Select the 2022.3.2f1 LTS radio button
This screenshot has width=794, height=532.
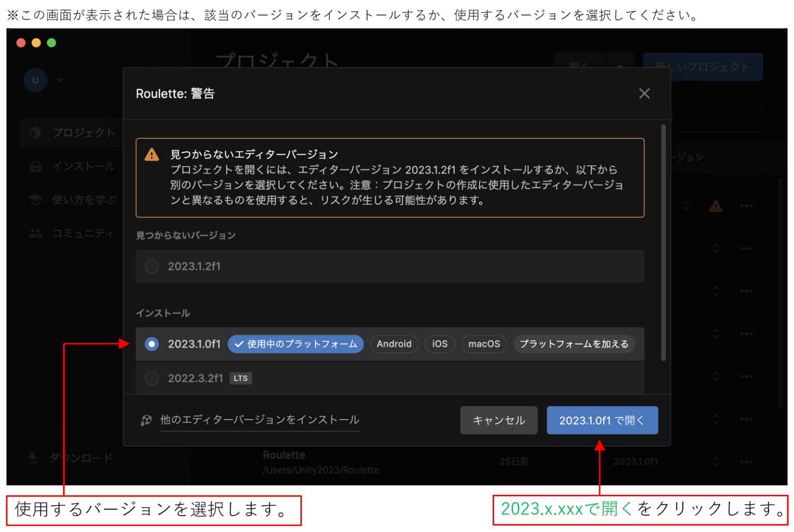point(151,378)
